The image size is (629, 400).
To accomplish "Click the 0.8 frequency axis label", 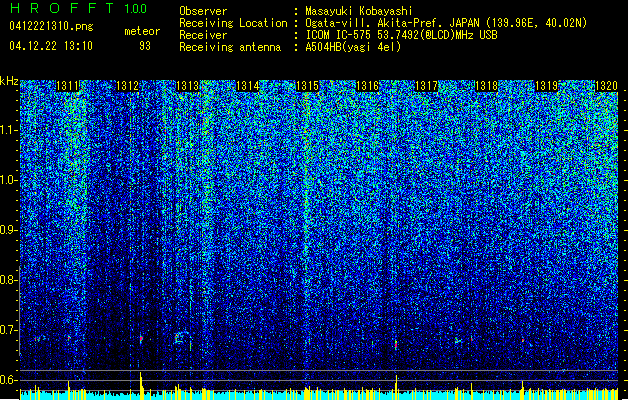I will click(9, 280).
